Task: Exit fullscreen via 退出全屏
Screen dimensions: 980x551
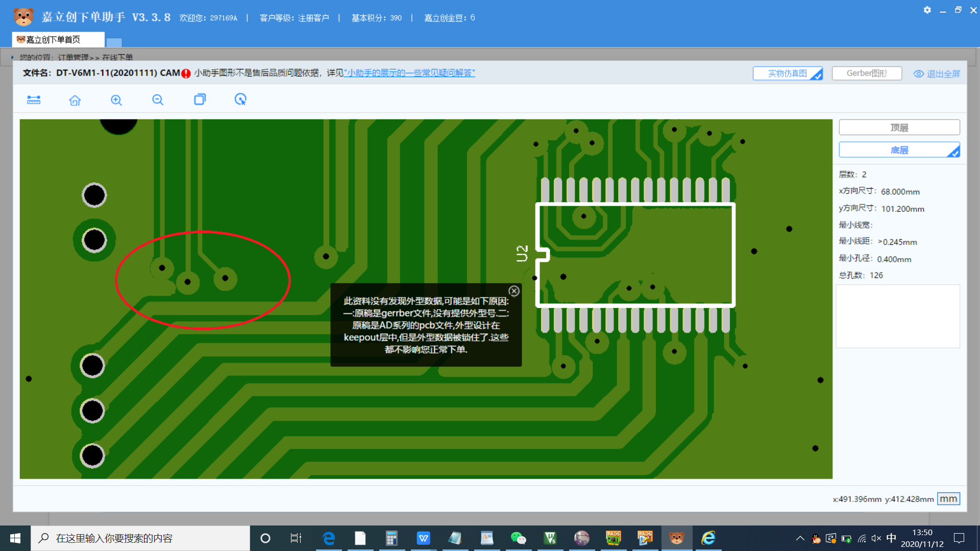Action: click(x=937, y=74)
